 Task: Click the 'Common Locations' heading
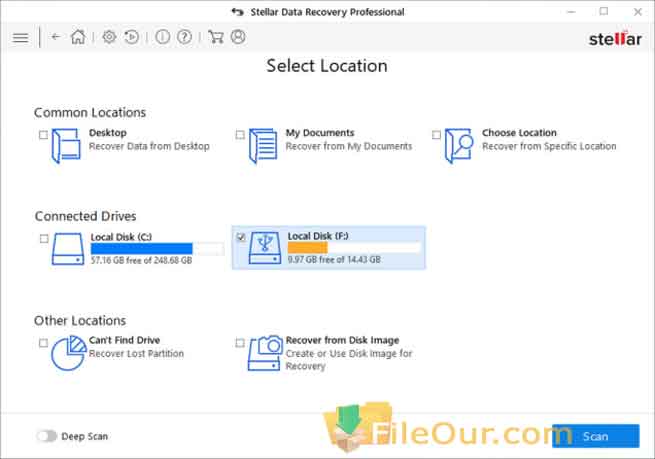coord(90,113)
